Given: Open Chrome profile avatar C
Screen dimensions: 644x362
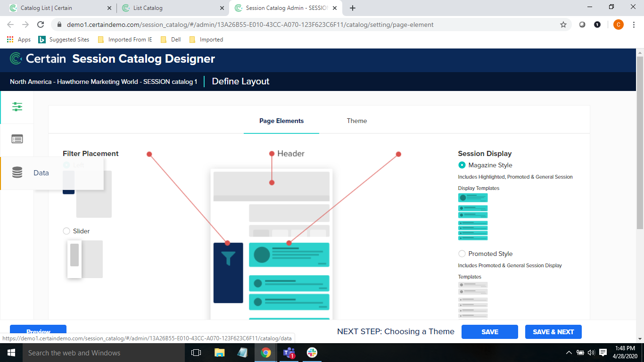Looking at the screenshot, I should point(618,25).
